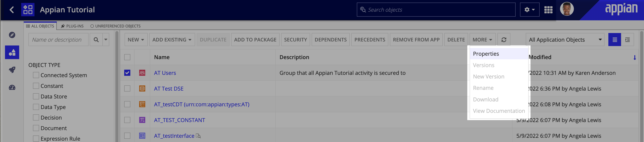Switch to the flat list view
Image resolution: width=644 pixels, height=142 pixels.
614,40
